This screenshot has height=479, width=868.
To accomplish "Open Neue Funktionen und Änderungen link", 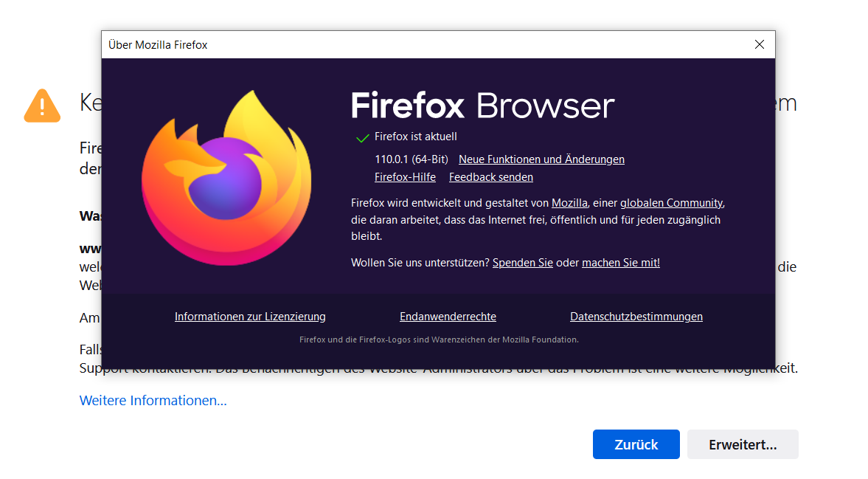I will click(541, 159).
